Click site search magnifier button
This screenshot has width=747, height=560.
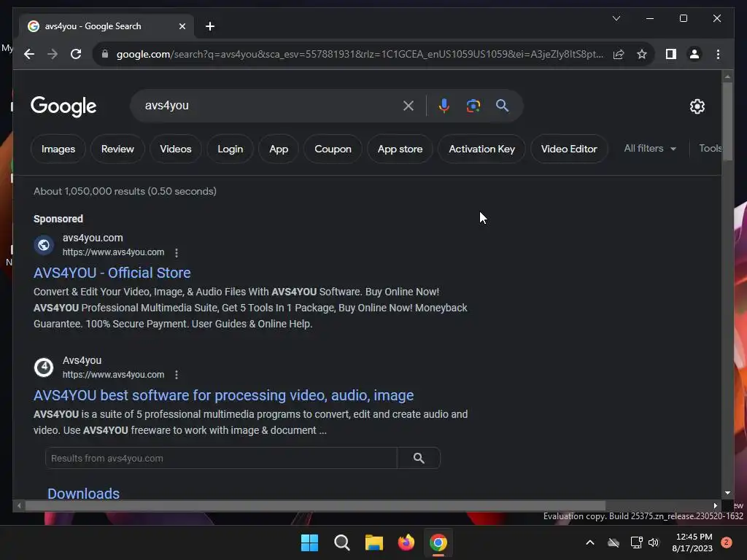click(x=419, y=458)
